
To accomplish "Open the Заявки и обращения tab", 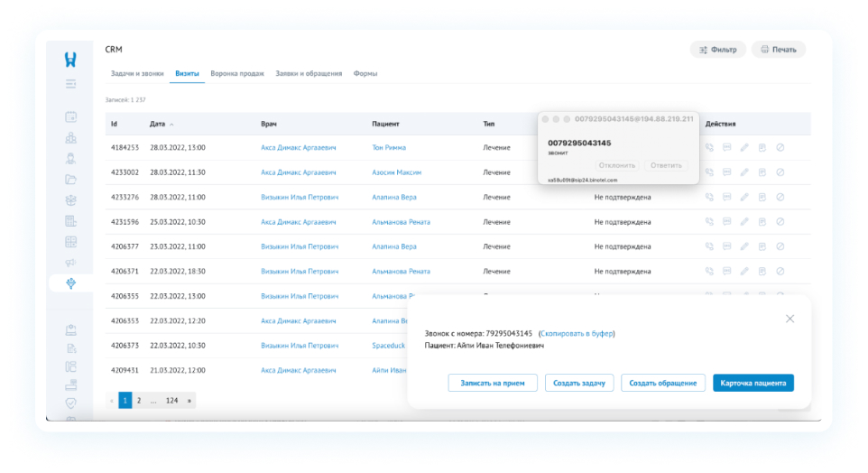I will click(309, 73).
